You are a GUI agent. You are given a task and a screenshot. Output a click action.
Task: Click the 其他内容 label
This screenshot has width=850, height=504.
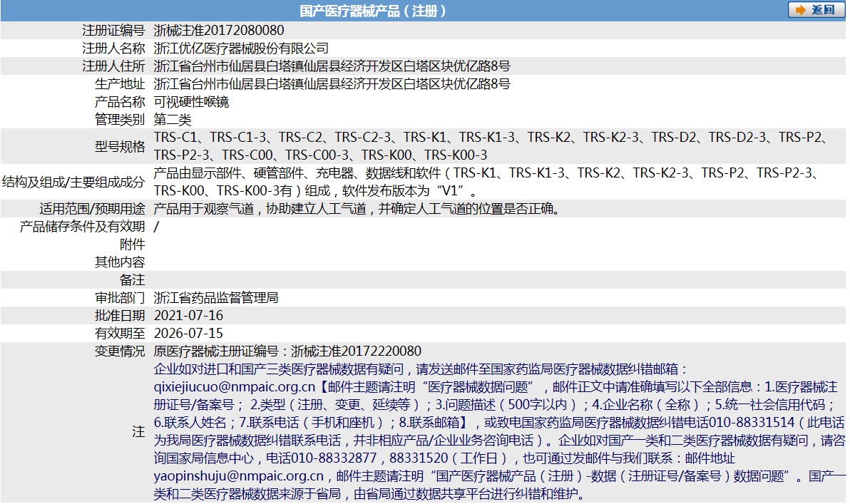click(x=120, y=262)
